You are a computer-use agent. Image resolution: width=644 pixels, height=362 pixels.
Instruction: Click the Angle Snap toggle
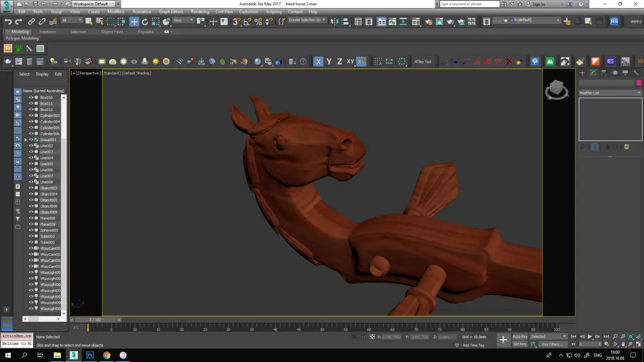(247, 21)
